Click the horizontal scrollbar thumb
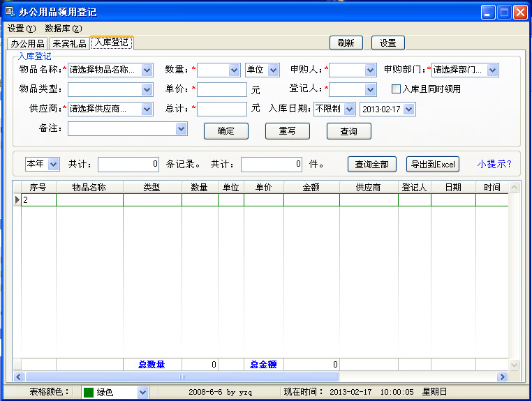The width and height of the screenshot is (532, 401). tap(182, 377)
